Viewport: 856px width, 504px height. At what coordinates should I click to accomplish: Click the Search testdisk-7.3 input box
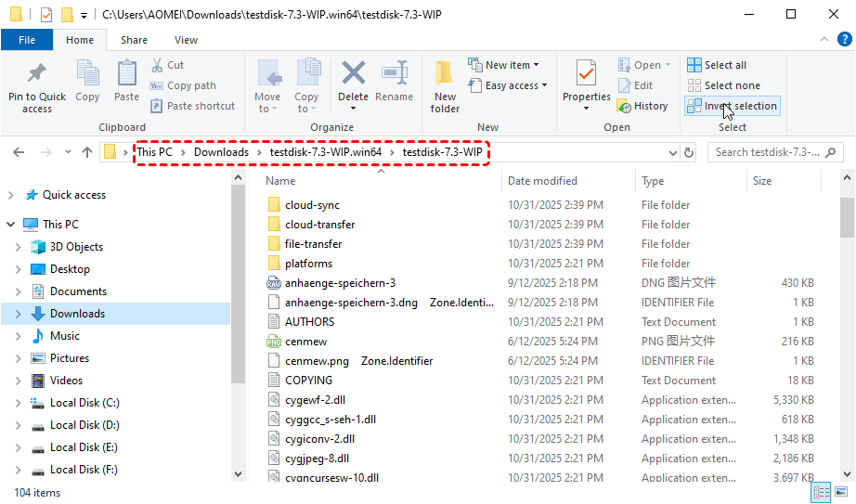[767, 152]
